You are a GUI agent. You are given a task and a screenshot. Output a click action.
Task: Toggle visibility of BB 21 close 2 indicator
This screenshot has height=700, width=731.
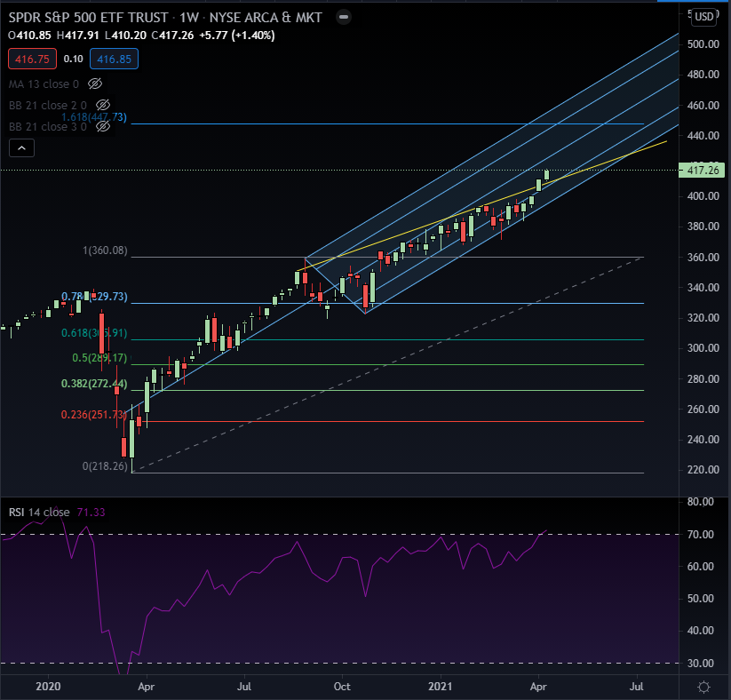click(103, 105)
